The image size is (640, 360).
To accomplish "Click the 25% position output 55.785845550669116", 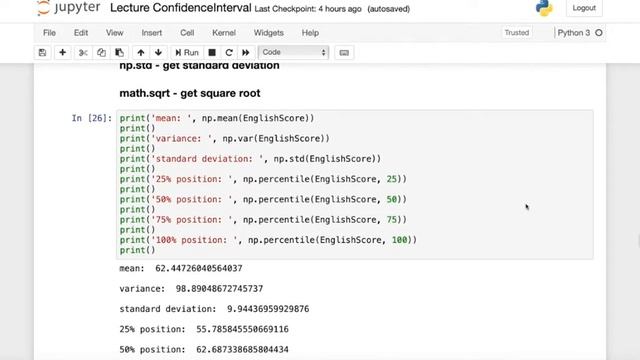I will (242, 329).
